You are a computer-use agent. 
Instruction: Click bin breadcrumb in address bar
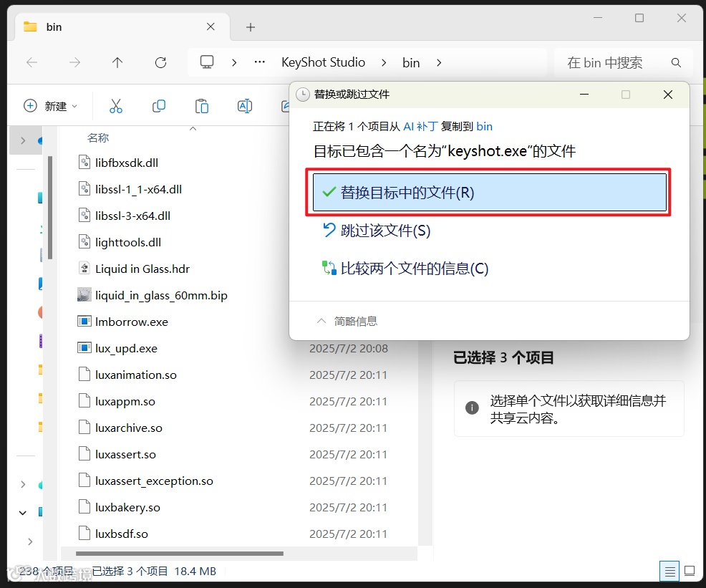[x=411, y=62]
